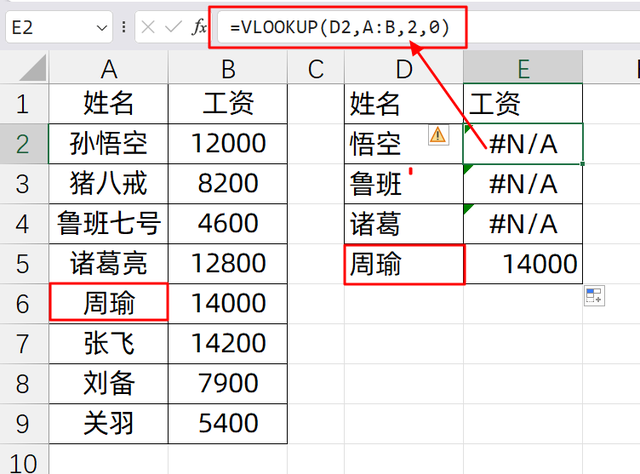Image resolution: width=640 pixels, height=474 pixels.
Task: Click the Insert Function fx icon
Action: coord(200,27)
